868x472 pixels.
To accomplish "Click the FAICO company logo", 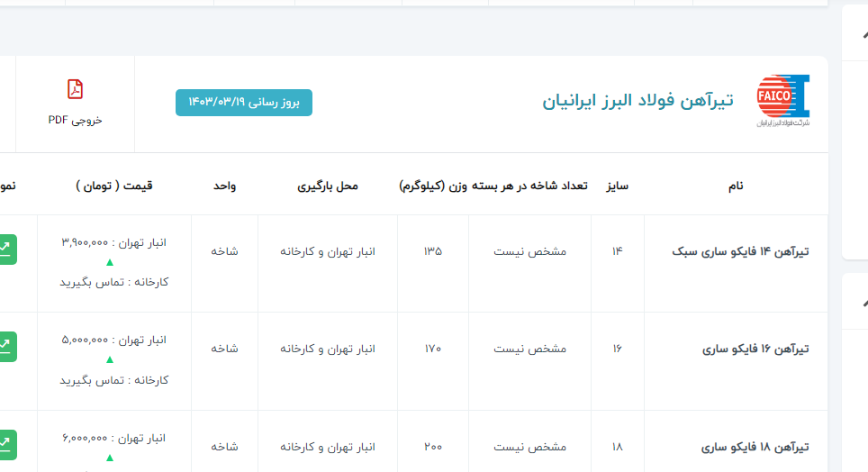I will pos(782,100).
